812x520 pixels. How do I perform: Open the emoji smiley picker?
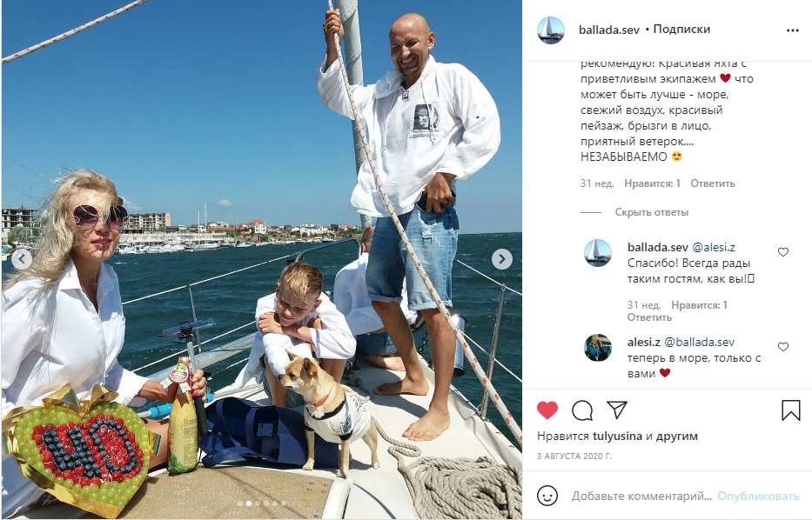[547, 496]
